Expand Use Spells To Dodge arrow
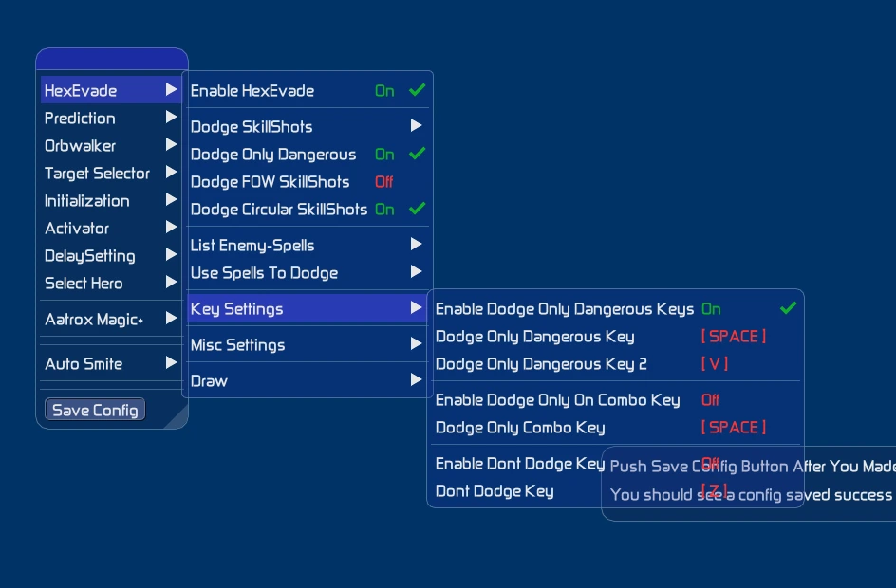This screenshot has width=896, height=588. point(416,271)
